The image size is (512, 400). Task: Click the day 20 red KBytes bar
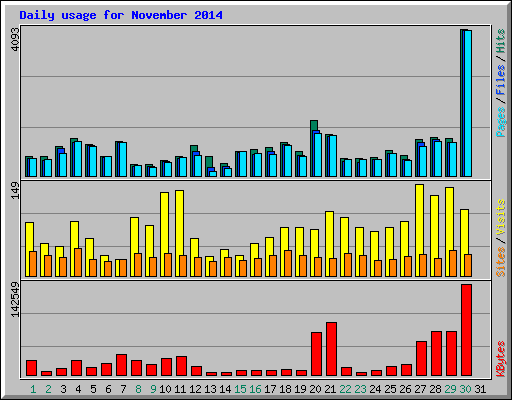[316, 354]
